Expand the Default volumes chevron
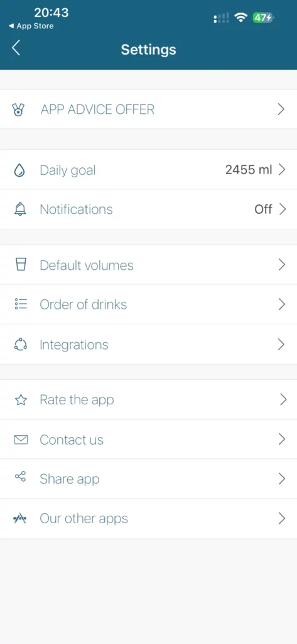 coord(281,265)
